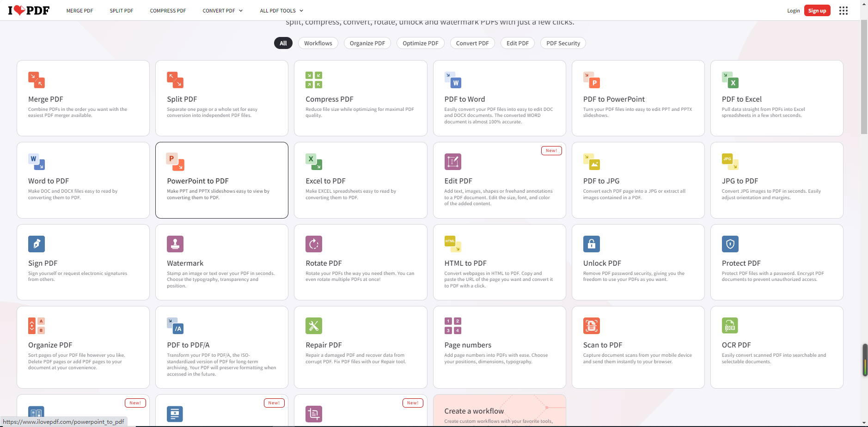Open Split PDF from the top menu
The image size is (868, 427).
pos(122,11)
